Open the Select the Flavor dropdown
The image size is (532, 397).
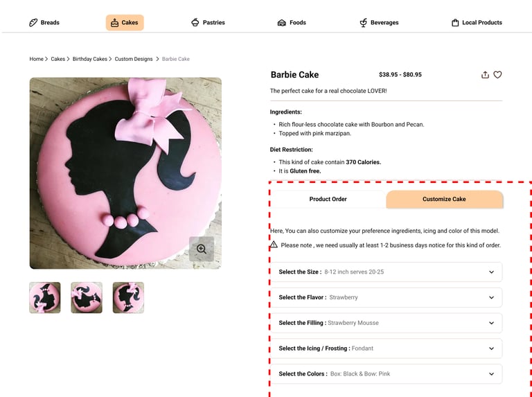[x=386, y=297]
